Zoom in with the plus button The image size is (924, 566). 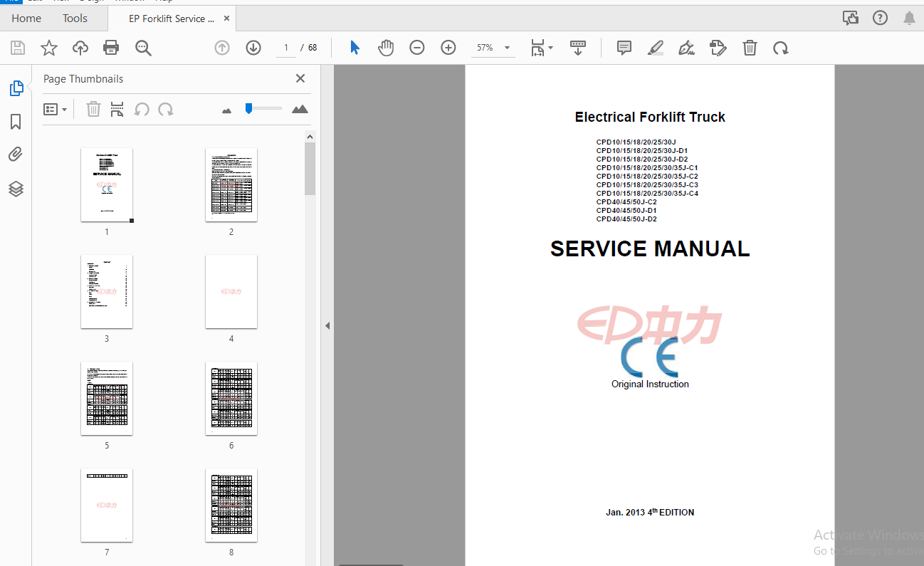pos(448,48)
